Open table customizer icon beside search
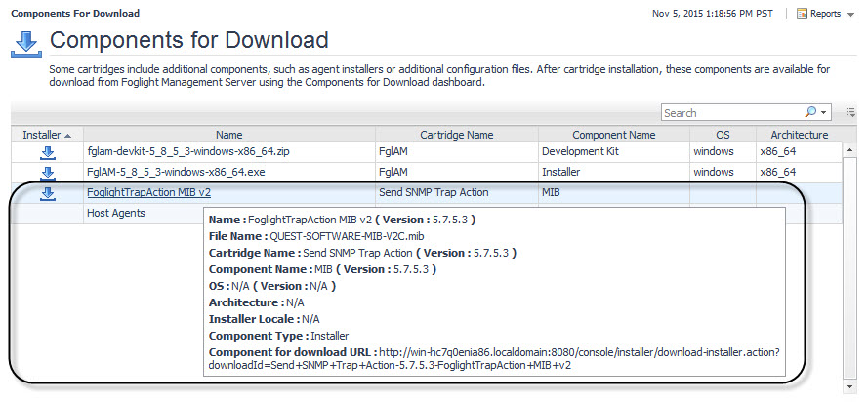Viewport: 868px width, 402px height. click(x=850, y=112)
